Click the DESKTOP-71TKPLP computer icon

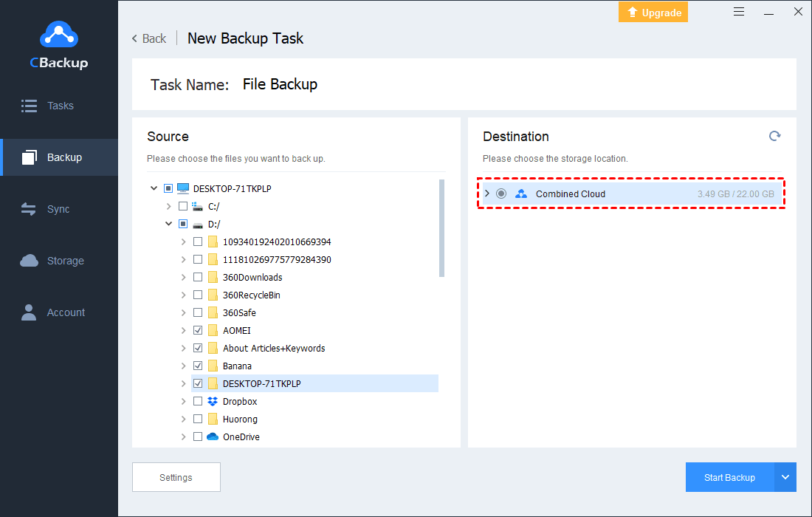(x=183, y=189)
